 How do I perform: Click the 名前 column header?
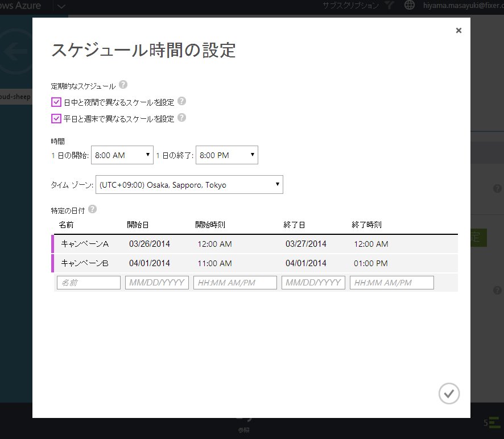(66, 225)
